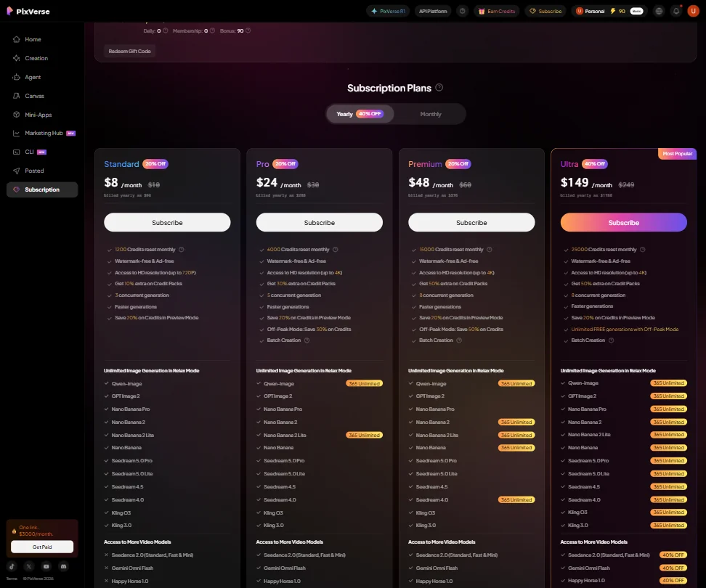Viewport: 706px width, 588px height.
Task: Click Redeem Gift Code button
Action: 130,51
